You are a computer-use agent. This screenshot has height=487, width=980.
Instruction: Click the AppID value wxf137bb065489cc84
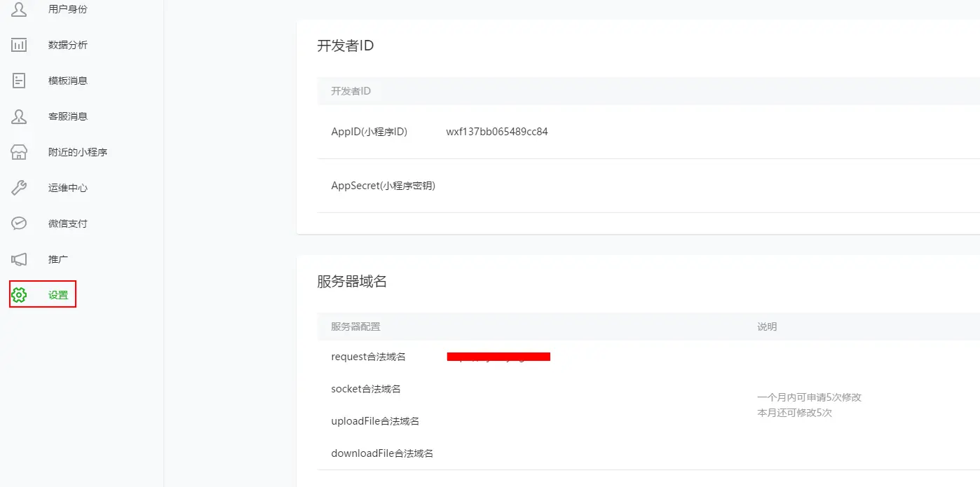(x=497, y=132)
